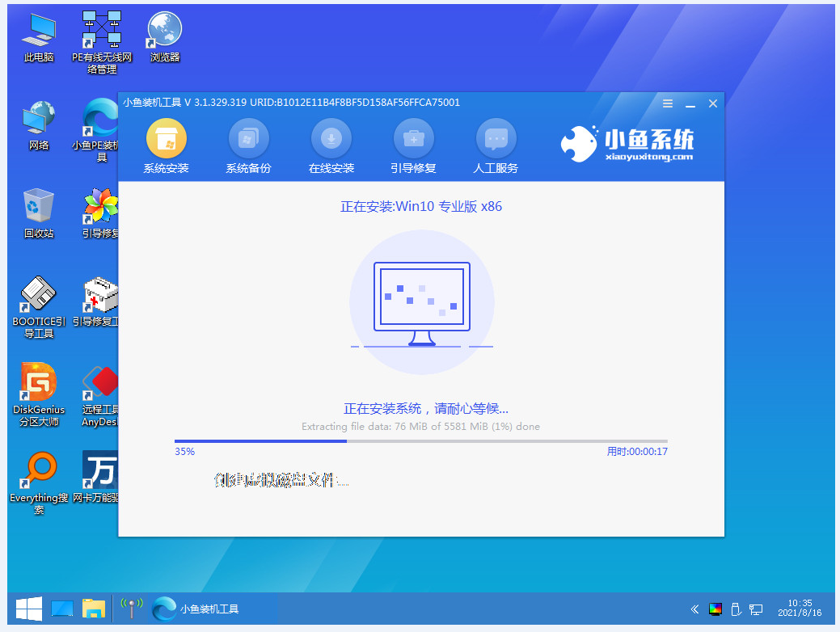Click the 35% progress value
The height and width of the screenshot is (632, 840).
pyautogui.click(x=185, y=452)
